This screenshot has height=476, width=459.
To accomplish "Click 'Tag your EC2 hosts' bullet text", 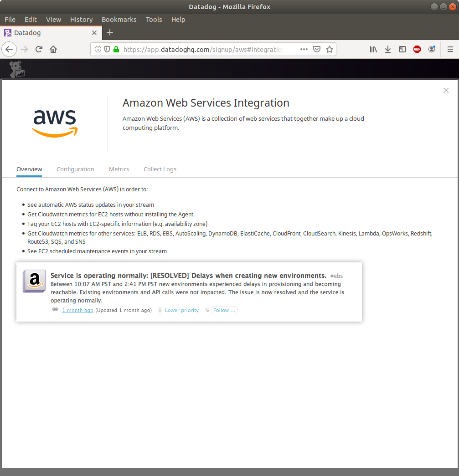I will (x=117, y=224).
